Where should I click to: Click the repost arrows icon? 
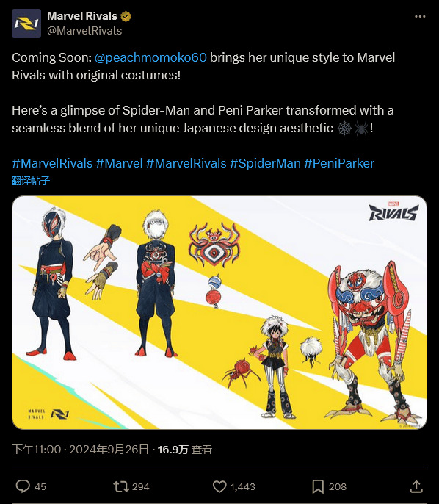tap(120, 486)
